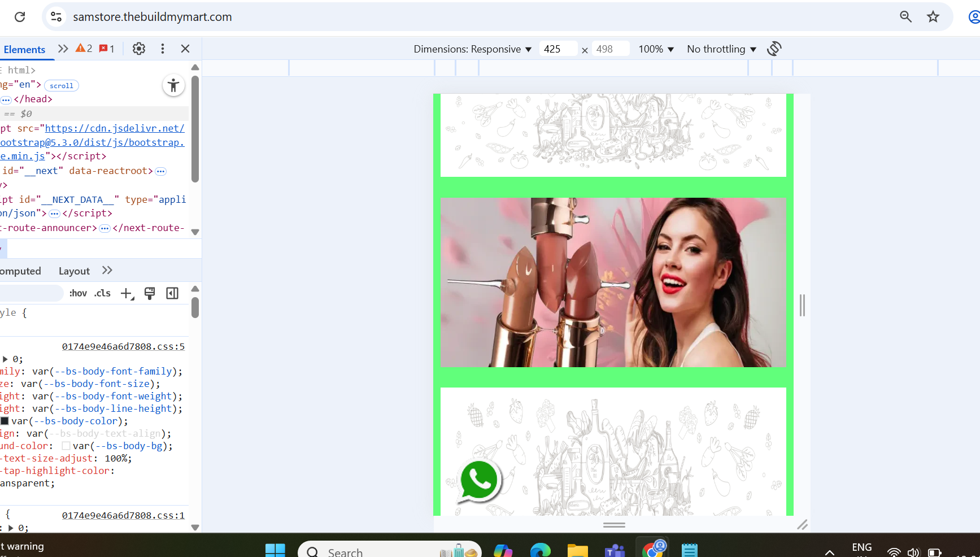The image size is (980, 557).
Task: Click the Styles pane scroll-down arrow
Action: [x=195, y=528]
